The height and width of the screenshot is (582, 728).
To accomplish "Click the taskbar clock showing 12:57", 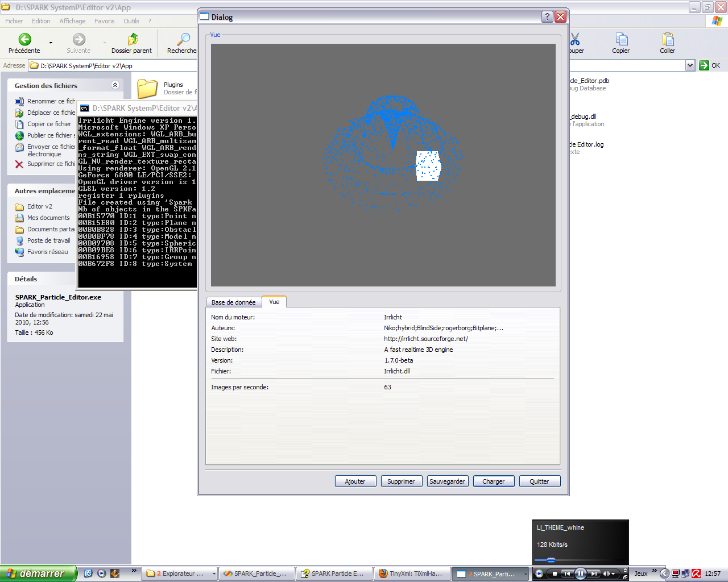I will [x=713, y=573].
